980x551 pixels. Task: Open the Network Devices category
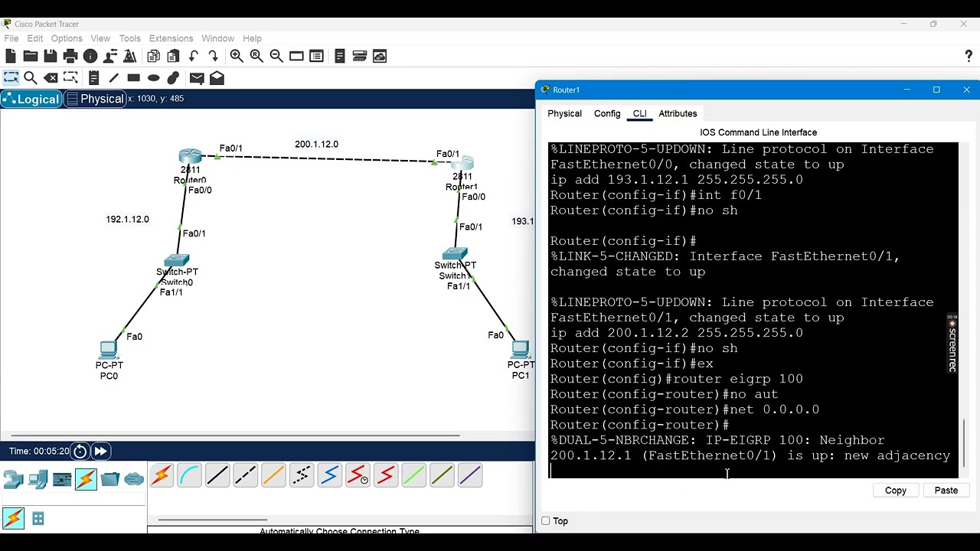click(x=14, y=480)
